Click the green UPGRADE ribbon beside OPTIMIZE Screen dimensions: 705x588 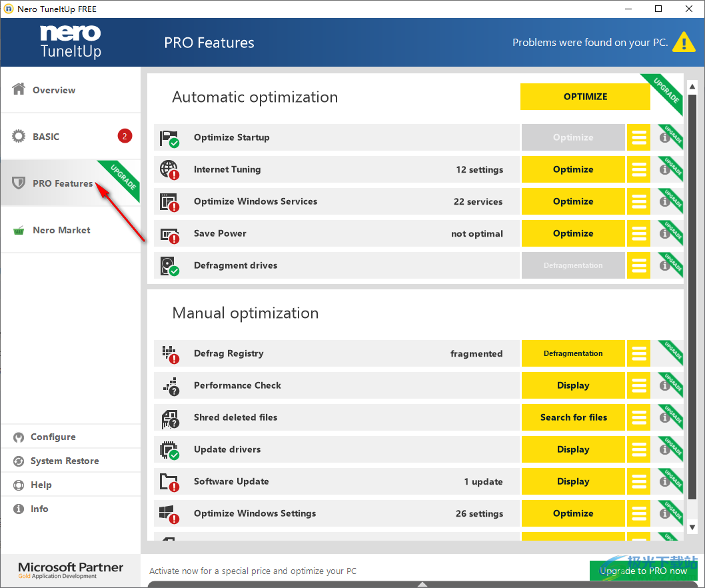point(666,91)
